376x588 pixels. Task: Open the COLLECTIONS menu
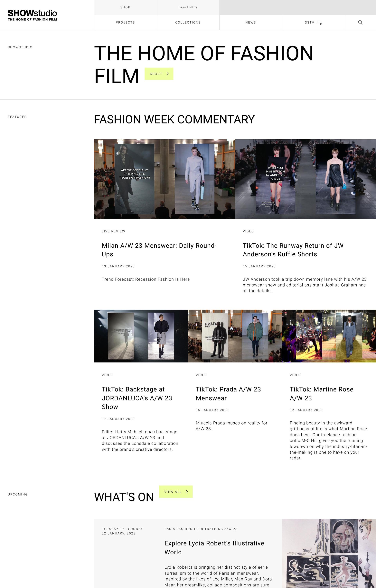coord(188,23)
